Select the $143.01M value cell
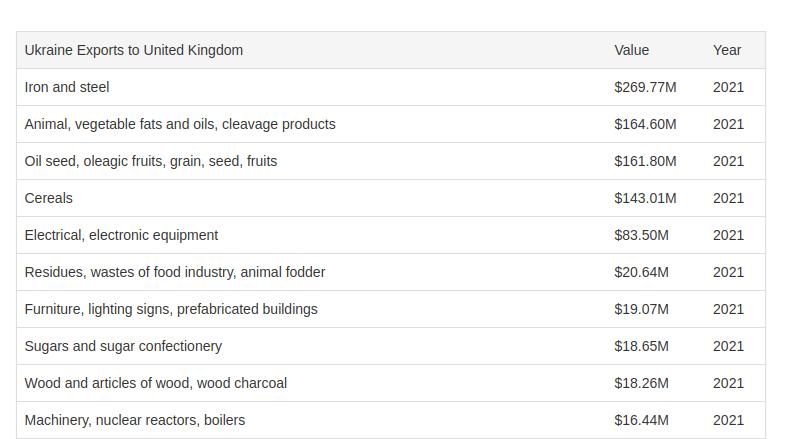This screenshot has width=791, height=439. (645, 198)
